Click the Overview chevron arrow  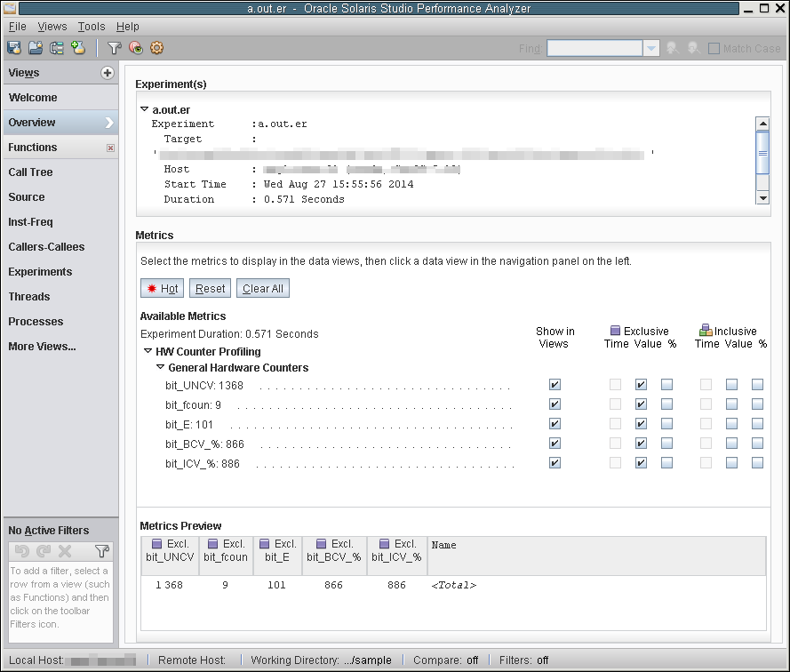pyautogui.click(x=108, y=123)
